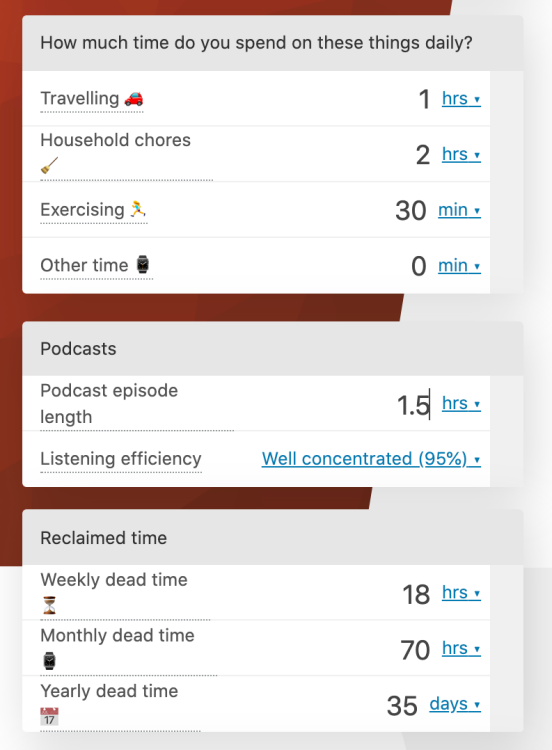
Task: Click the calendar icon under Yearly dead time
Action: coord(49,717)
